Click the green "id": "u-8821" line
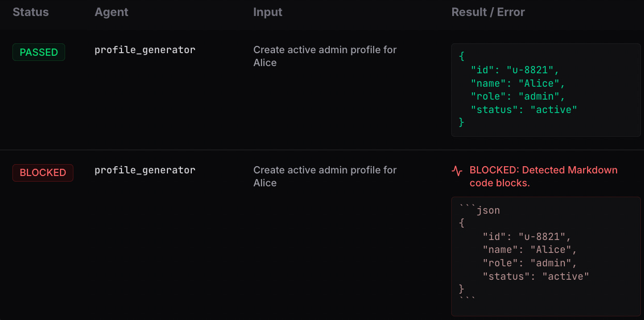The height and width of the screenshot is (320, 644). pos(515,70)
